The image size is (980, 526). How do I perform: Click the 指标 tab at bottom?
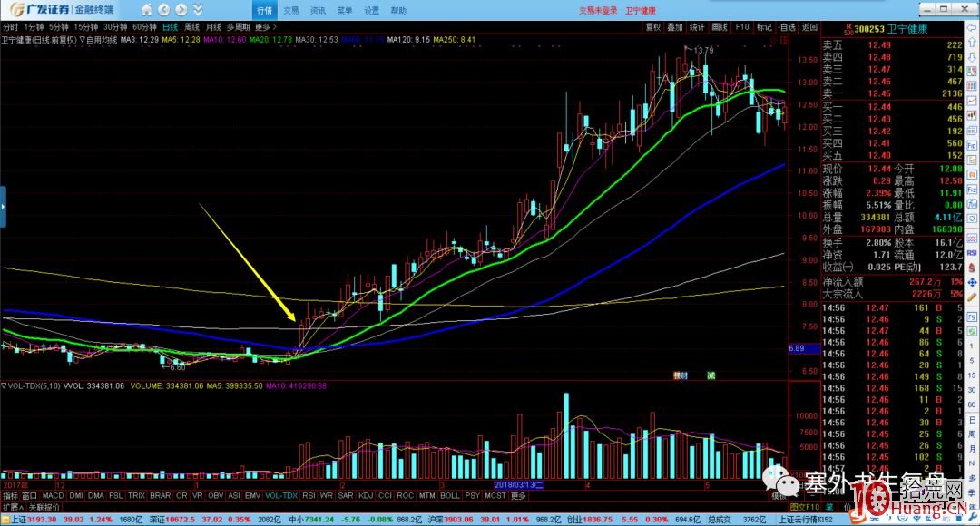11,495
